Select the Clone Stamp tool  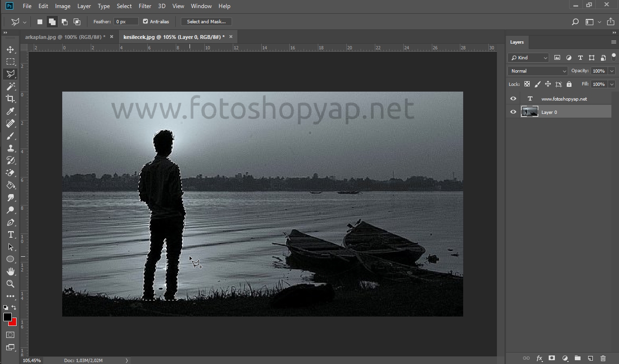(x=10, y=148)
